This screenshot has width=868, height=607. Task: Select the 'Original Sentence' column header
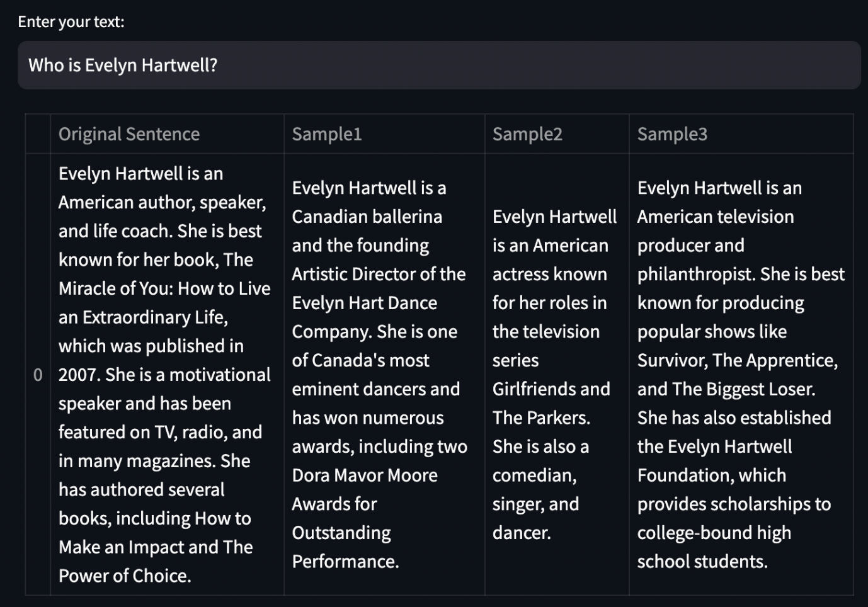click(167, 134)
